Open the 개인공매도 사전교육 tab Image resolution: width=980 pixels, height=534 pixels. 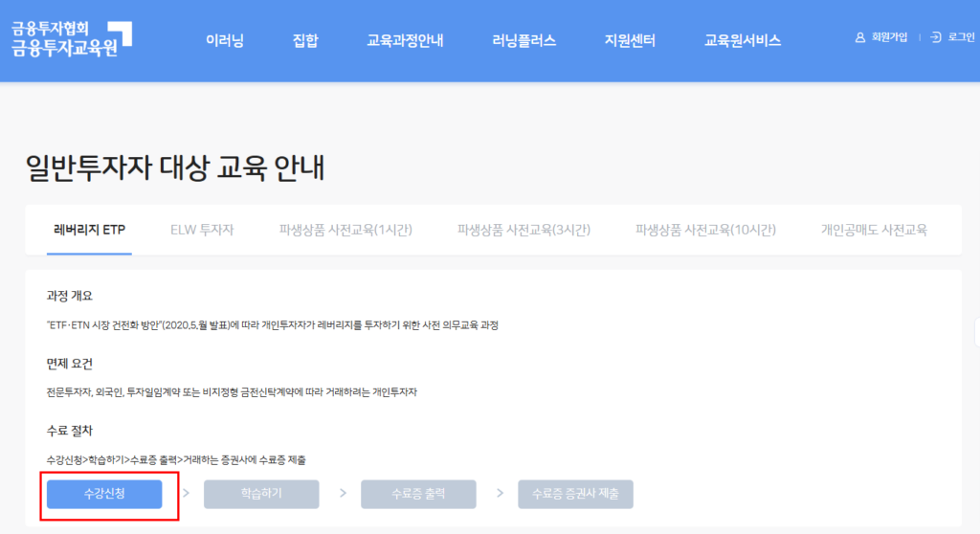tap(874, 230)
